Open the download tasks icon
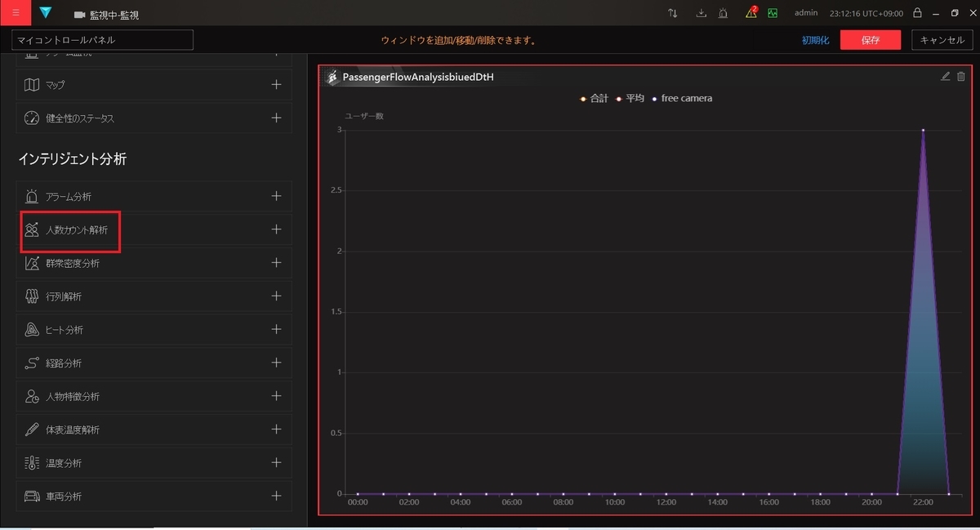 pos(701,13)
